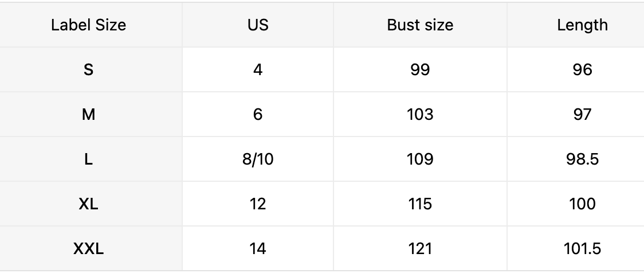The width and height of the screenshot is (644, 273).
Task: Click the XL label size cell
Action: click(88, 204)
